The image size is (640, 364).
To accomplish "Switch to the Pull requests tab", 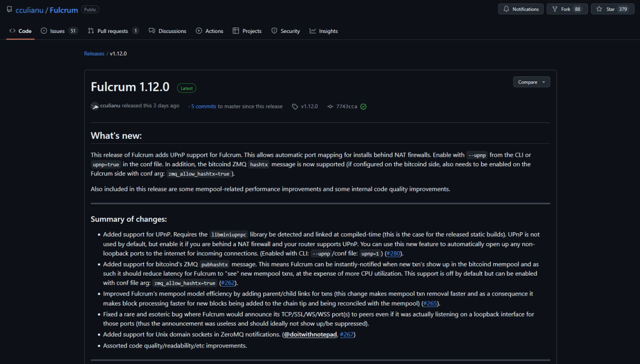I will tap(113, 31).
